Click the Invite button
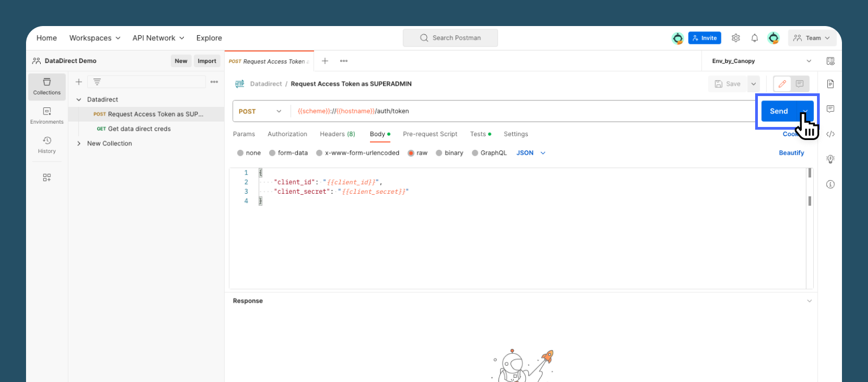This screenshot has height=382, width=868. pyautogui.click(x=705, y=38)
